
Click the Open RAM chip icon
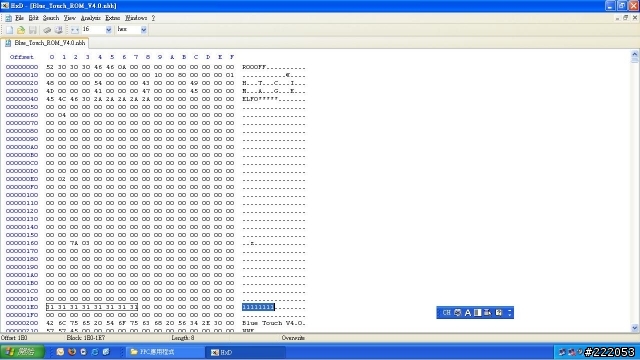pyautogui.click(x=47, y=30)
